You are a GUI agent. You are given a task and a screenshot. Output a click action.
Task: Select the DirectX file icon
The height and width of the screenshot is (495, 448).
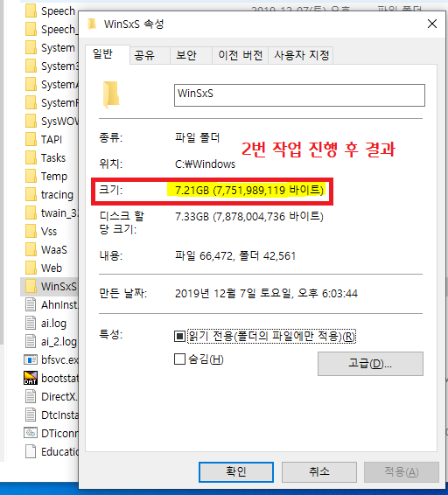(x=31, y=396)
